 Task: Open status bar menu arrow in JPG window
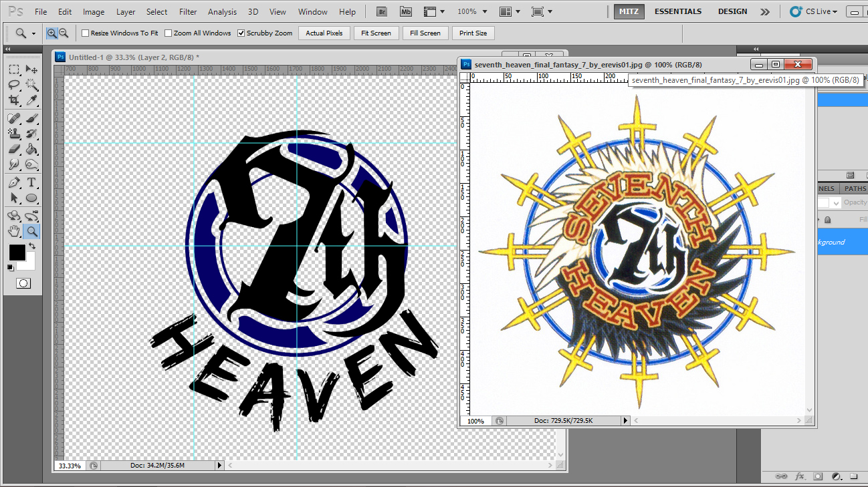(626, 421)
